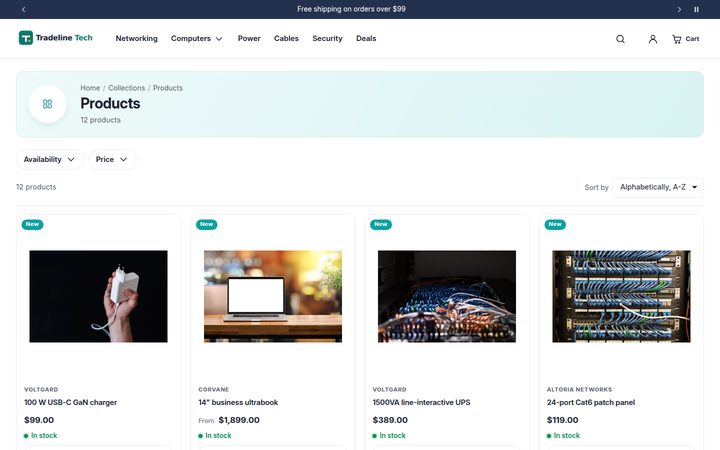Open the shopping Cart
The height and width of the screenshot is (450, 720).
(686, 39)
